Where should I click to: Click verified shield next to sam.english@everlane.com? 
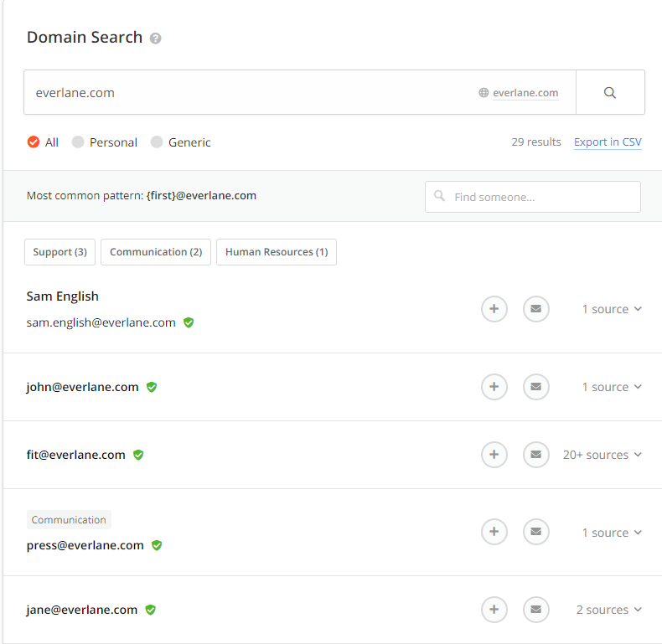pyautogui.click(x=189, y=322)
